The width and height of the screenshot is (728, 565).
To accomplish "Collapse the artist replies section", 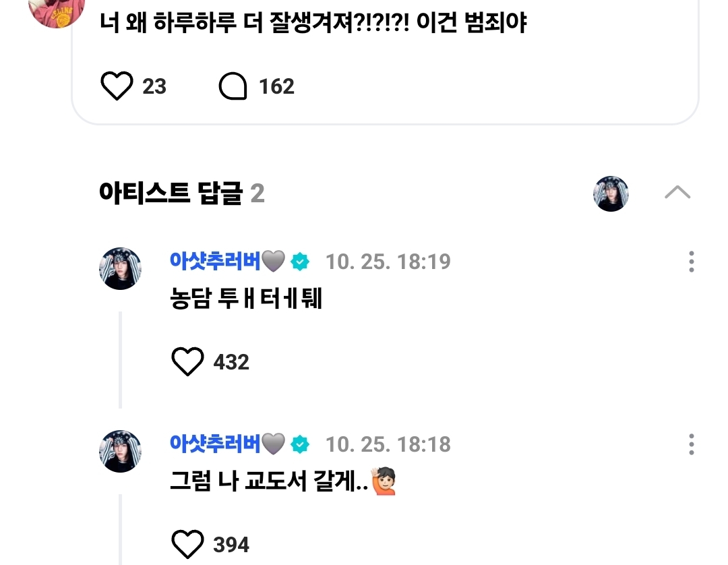I will tap(677, 193).
